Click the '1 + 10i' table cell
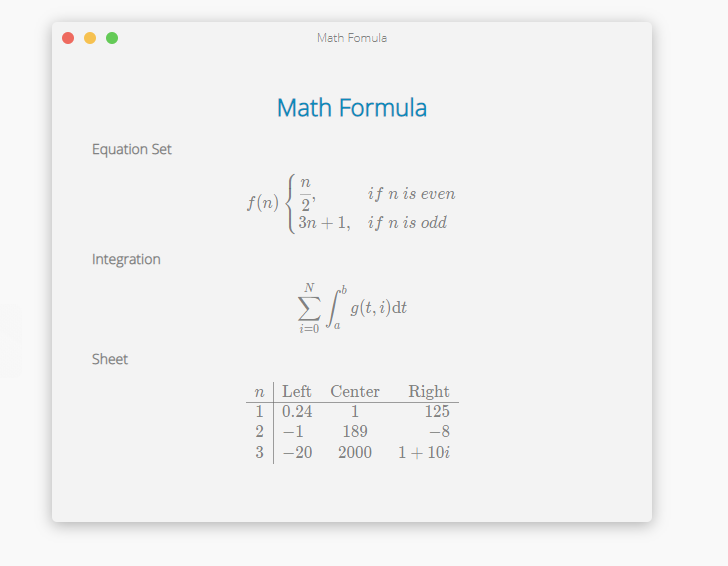Image resolution: width=728 pixels, height=566 pixels. 424,452
